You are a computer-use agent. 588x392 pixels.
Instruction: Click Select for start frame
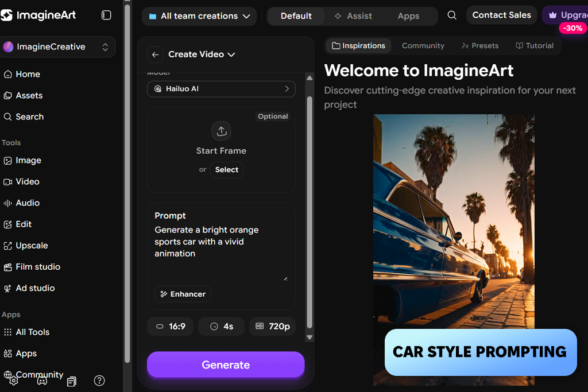(x=226, y=170)
